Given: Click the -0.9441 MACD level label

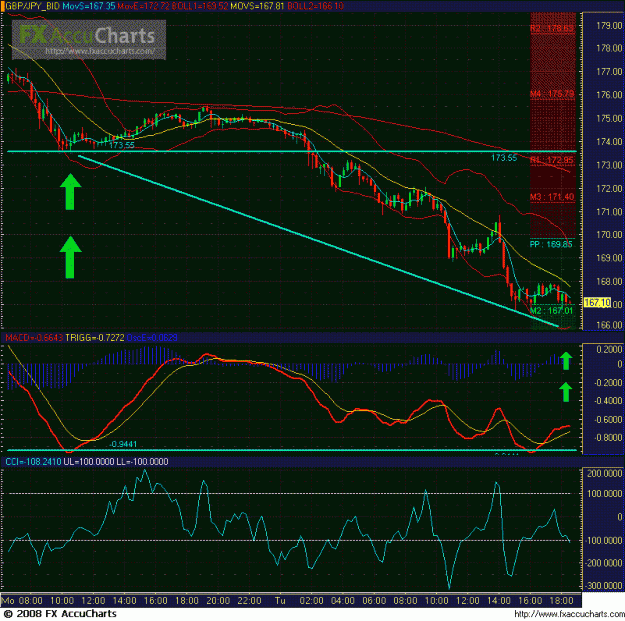Looking at the screenshot, I should pyautogui.click(x=123, y=444).
